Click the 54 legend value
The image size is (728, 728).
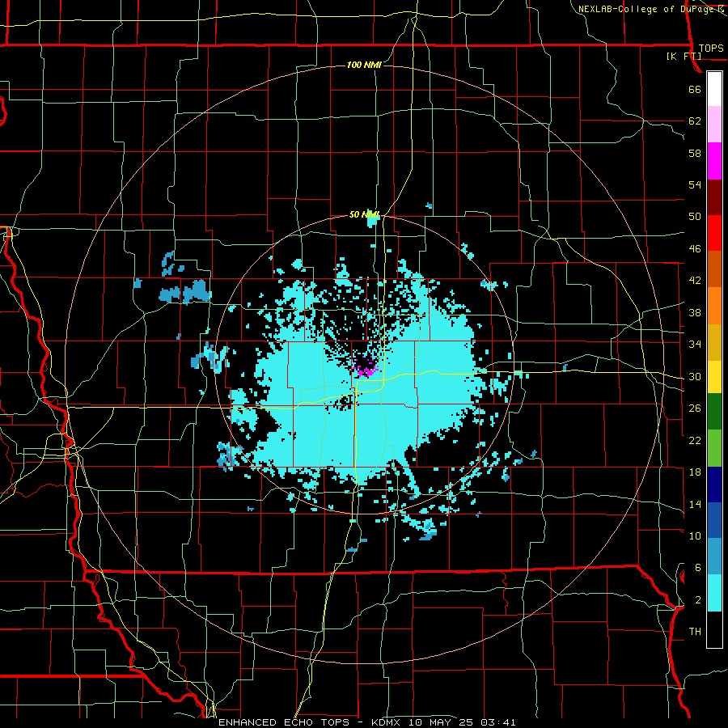[695, 184]
